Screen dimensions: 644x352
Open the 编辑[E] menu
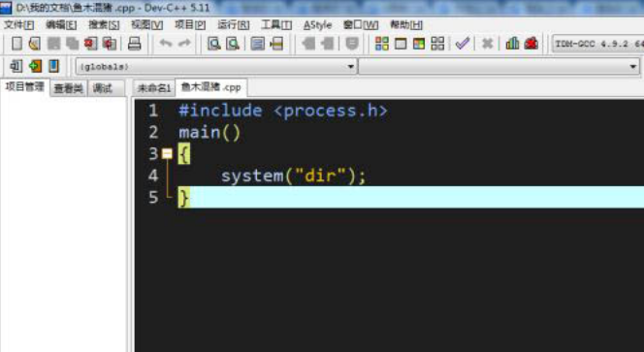61,25
